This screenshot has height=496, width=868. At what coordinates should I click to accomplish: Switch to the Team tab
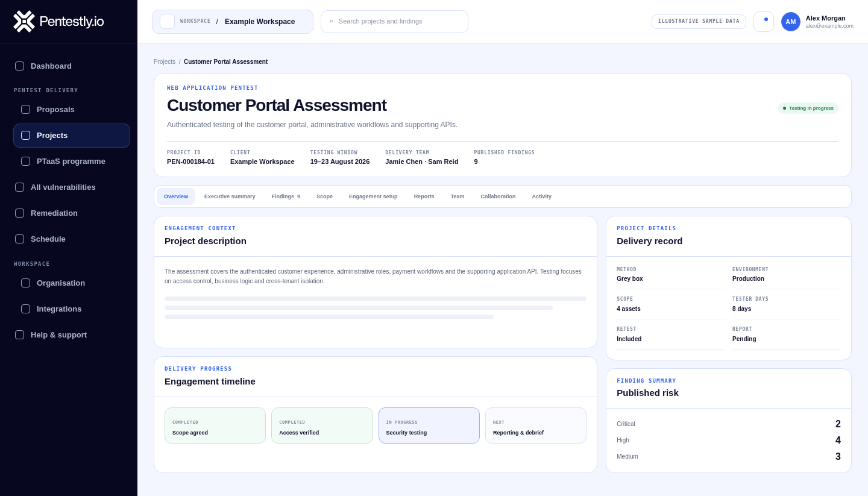point(458,196)
